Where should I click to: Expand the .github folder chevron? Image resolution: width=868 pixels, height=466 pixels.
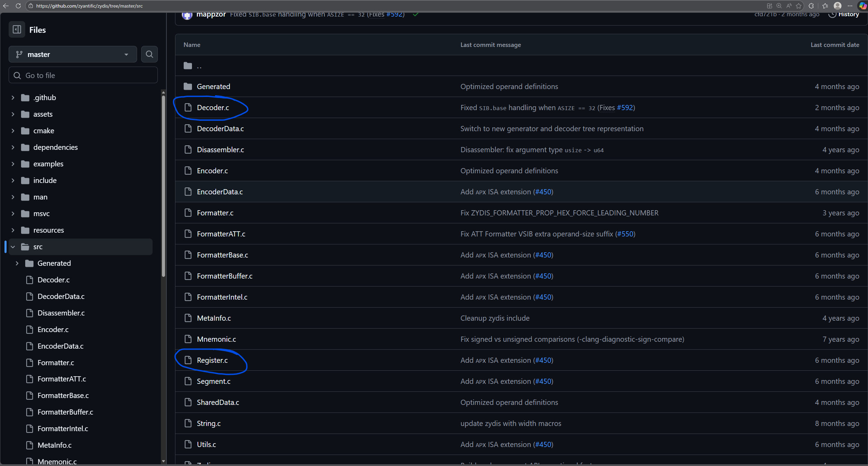[x=13, y=98]
